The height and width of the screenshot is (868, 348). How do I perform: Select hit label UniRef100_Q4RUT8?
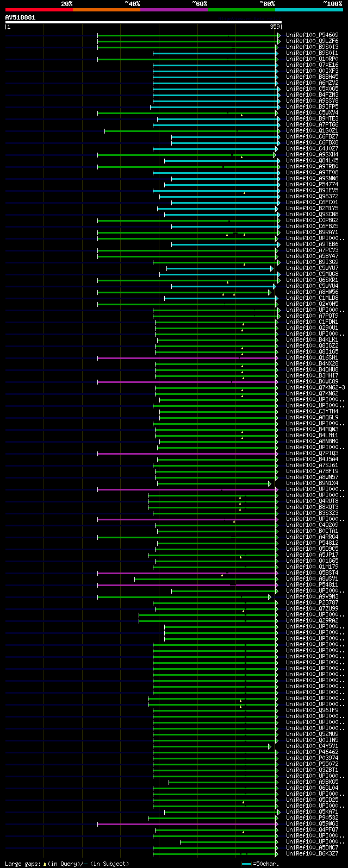pyautogui.click(x=312, y=501)
